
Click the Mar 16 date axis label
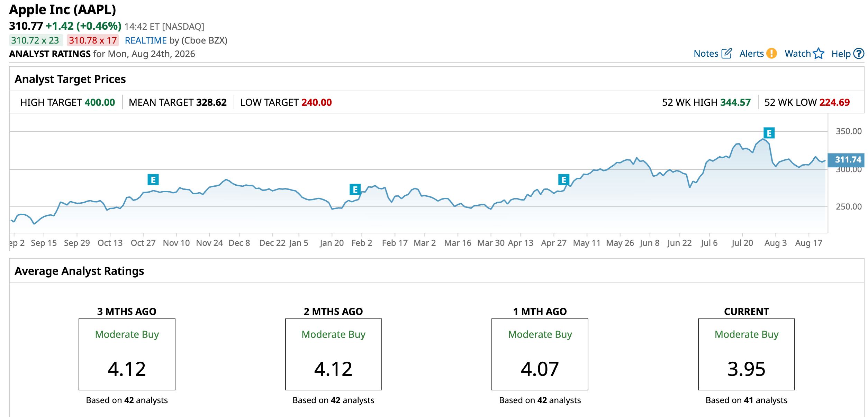click(458, 243)
